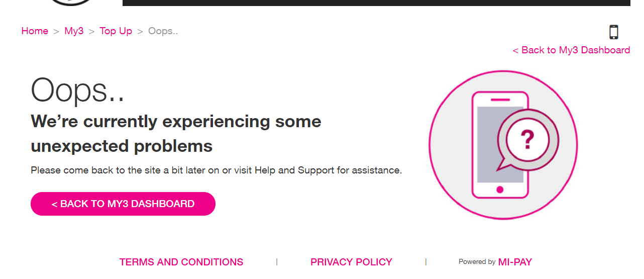Click the dark header bar at the top
Viewport: 644px width, 279px height.
coord(376,3)
